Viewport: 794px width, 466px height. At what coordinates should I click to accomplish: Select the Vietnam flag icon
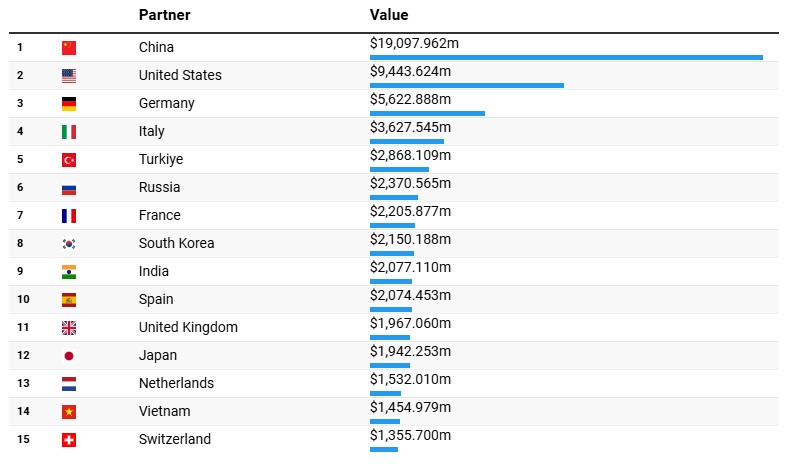[x=68, y=411]
